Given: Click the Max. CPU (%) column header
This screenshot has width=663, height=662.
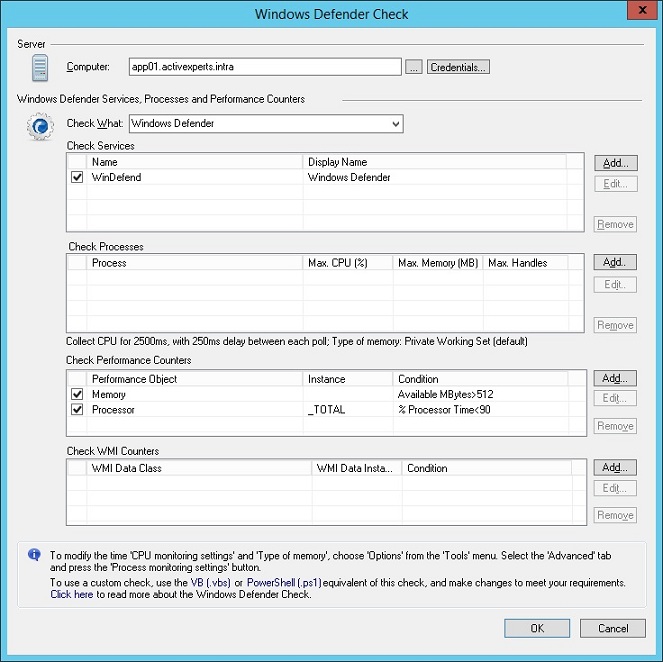Looking at the screenshot, I should tap(348, 263).
